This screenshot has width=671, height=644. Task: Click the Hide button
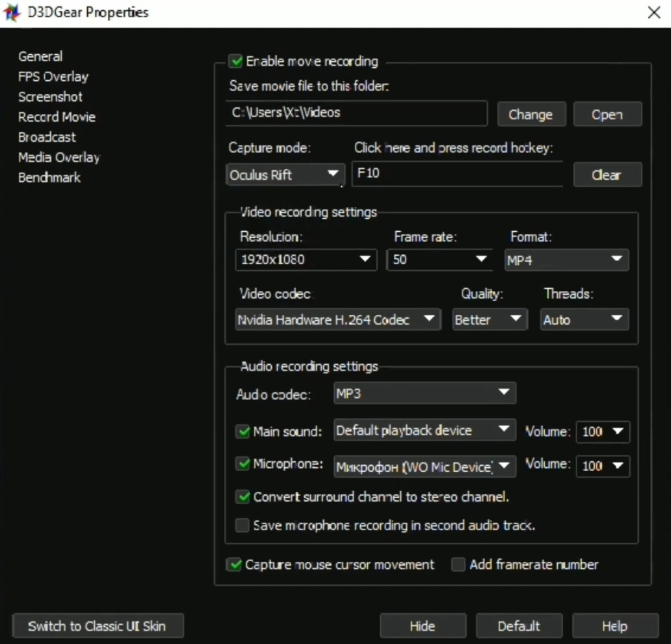point(423,626)
